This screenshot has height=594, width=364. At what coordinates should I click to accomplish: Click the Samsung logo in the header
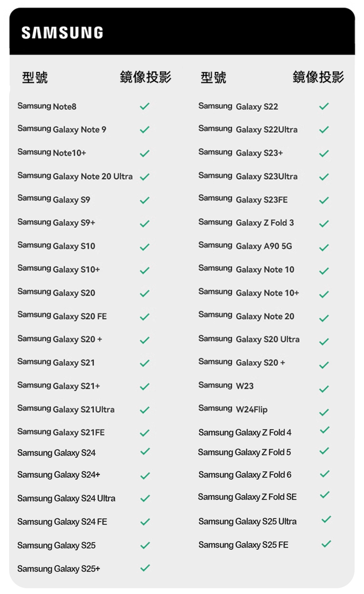pos(62,33)
